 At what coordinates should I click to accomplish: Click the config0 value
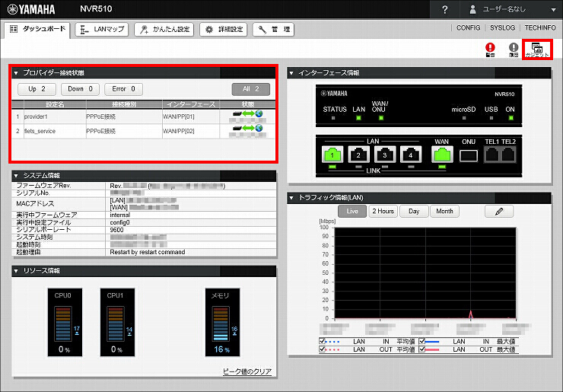tap(119, 222)
